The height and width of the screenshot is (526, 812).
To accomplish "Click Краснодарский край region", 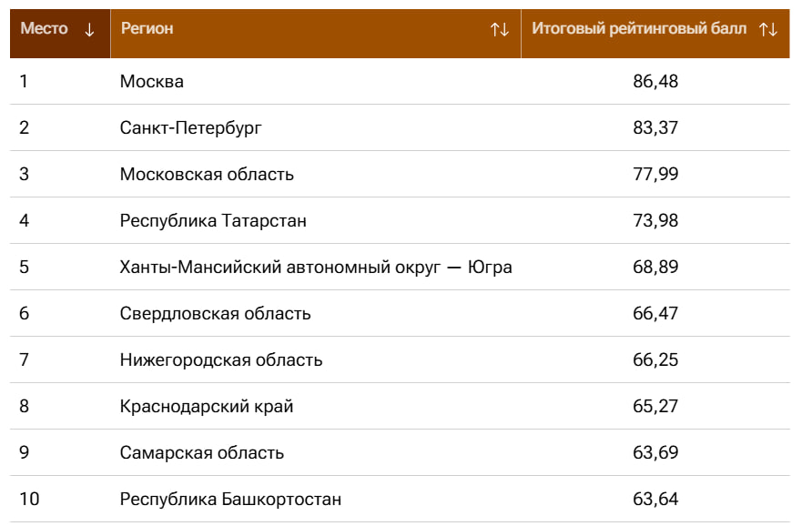I will tap(207, 407).
